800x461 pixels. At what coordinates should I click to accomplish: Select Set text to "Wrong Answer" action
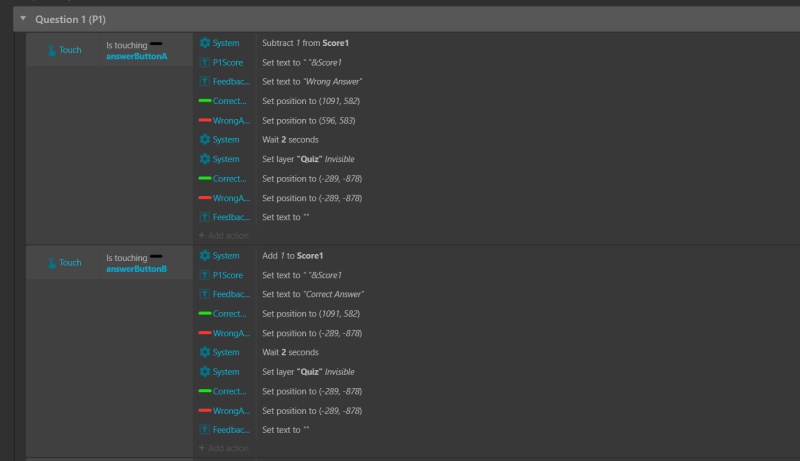pyautogui.click(x=312, y=82)
